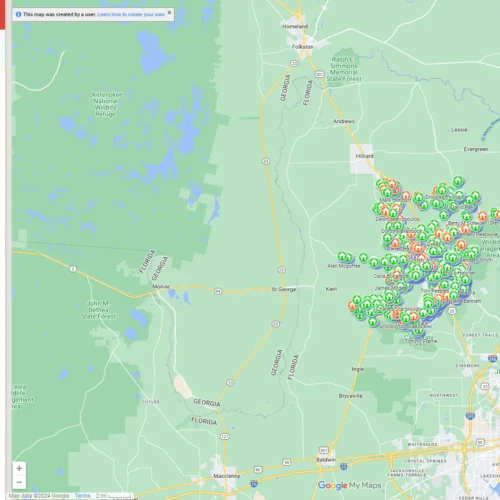Click Ralph E Simmons Memorial State Forest label
The width and height of the screenshot is (500, 500).
tap(344, 69)
